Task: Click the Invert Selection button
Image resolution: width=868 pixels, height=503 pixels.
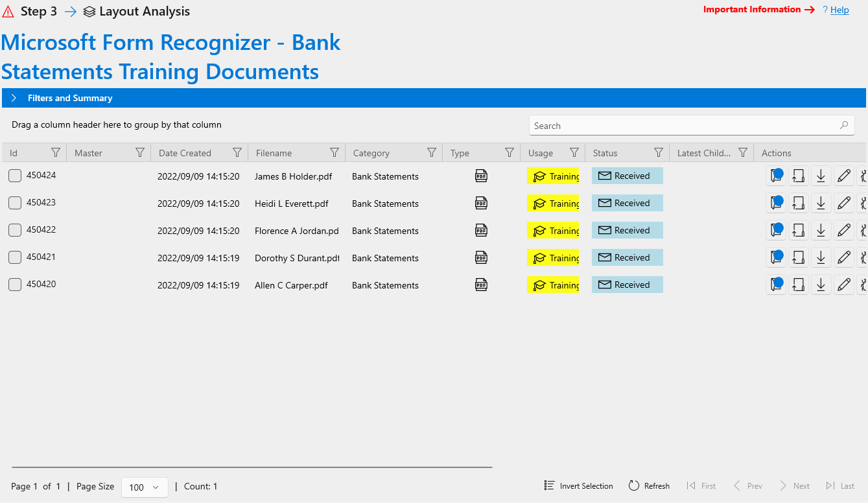Action: (579, 486)
